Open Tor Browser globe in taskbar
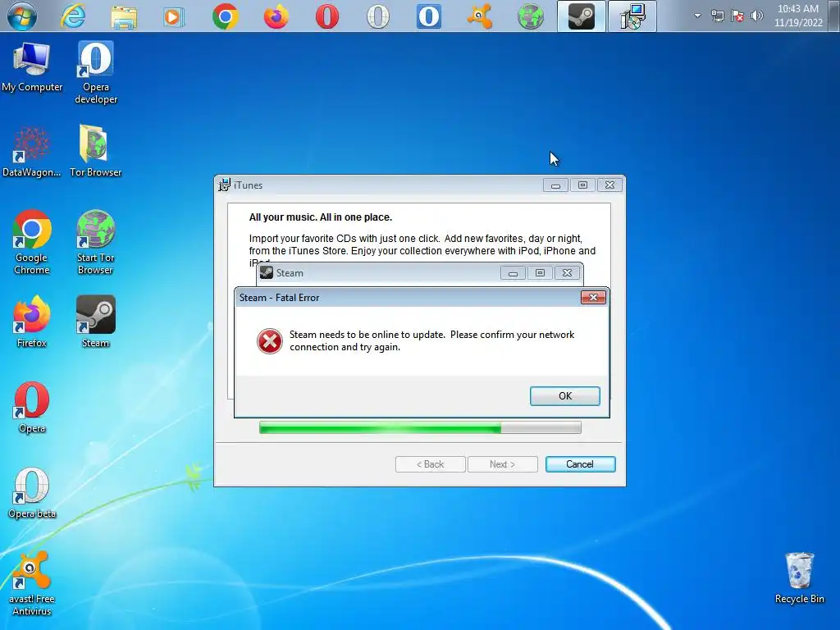The image size is (840, 630). 531,16
